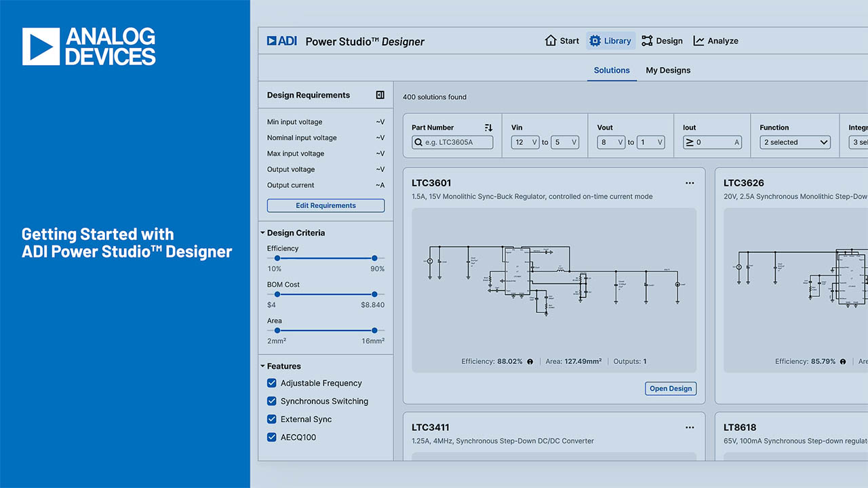Collapse the Design Requirements panel with its icon
The width and height of the screenshot is (868, 488).
point(380,95)
